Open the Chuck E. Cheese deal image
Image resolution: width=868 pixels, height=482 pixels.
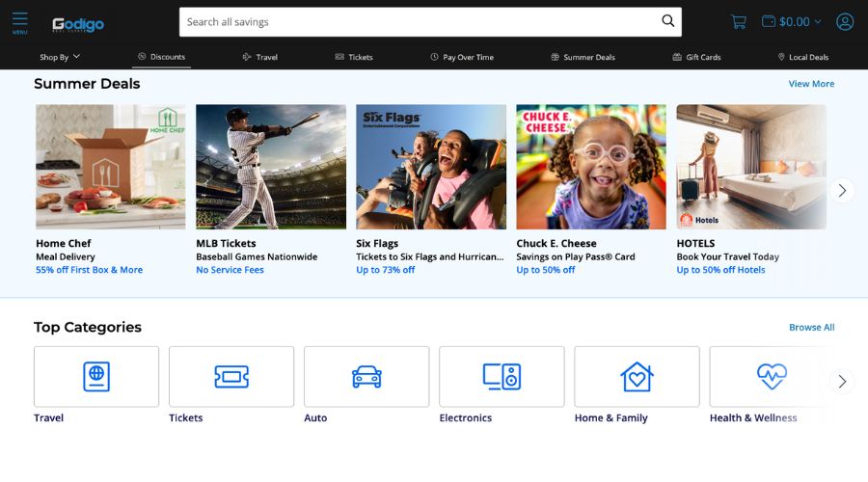(591, 167)
